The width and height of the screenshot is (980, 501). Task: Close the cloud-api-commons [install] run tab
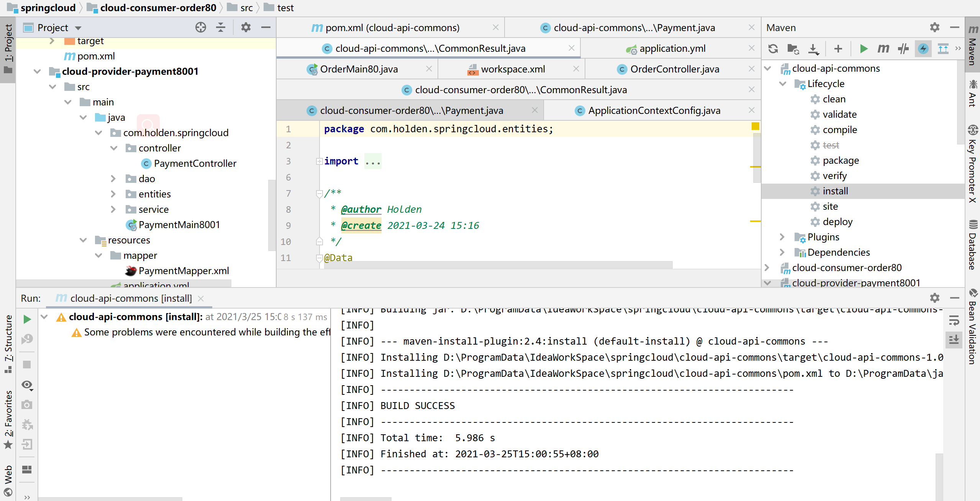click(x=201, y=298)
